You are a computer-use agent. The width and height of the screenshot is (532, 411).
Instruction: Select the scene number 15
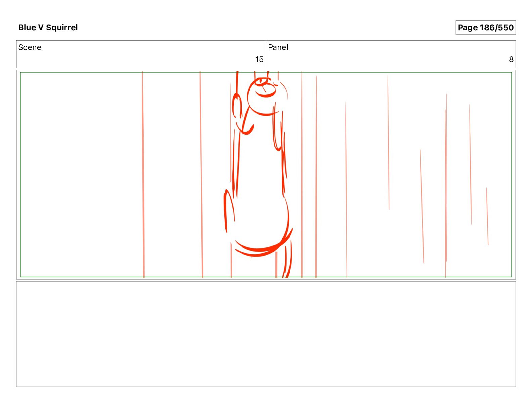(259, 59)
